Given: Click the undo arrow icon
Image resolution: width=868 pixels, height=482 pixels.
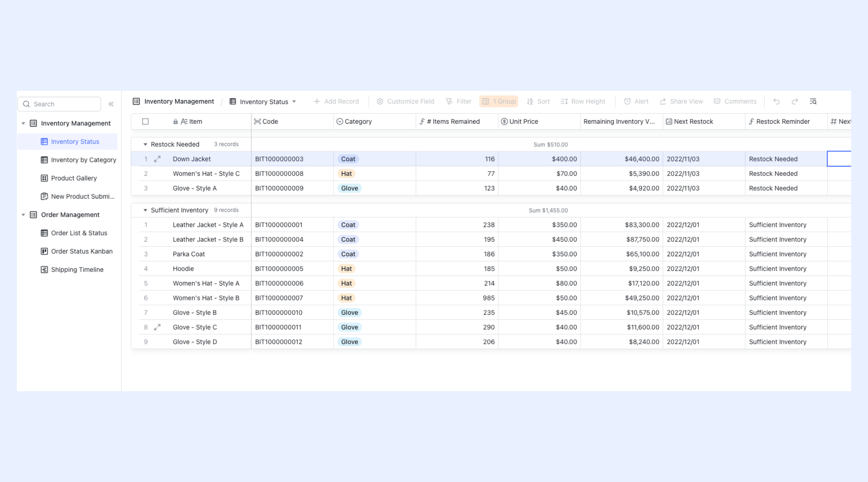Looking at the screenshot, I should (x=776, y=102).
